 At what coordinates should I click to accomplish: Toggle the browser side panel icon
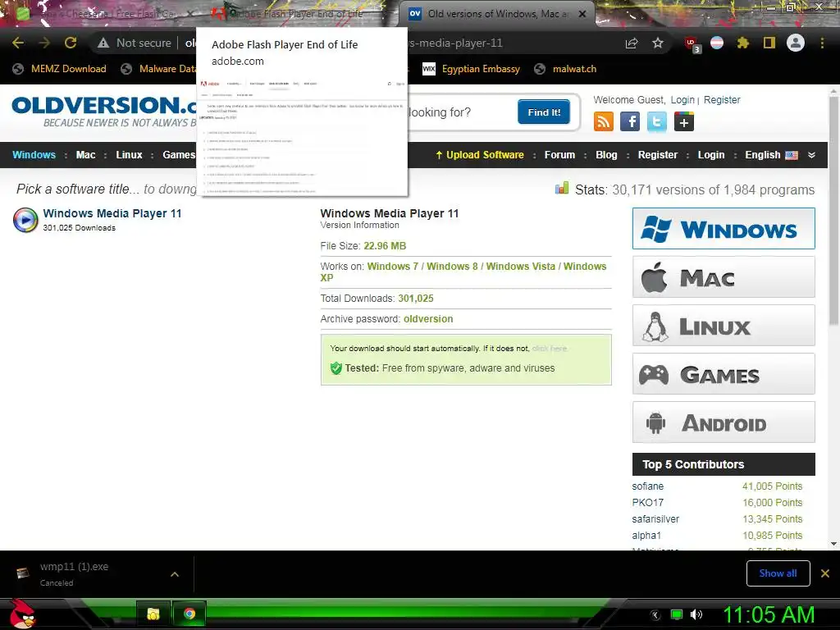pyautogui.click(x=769, y=43)
